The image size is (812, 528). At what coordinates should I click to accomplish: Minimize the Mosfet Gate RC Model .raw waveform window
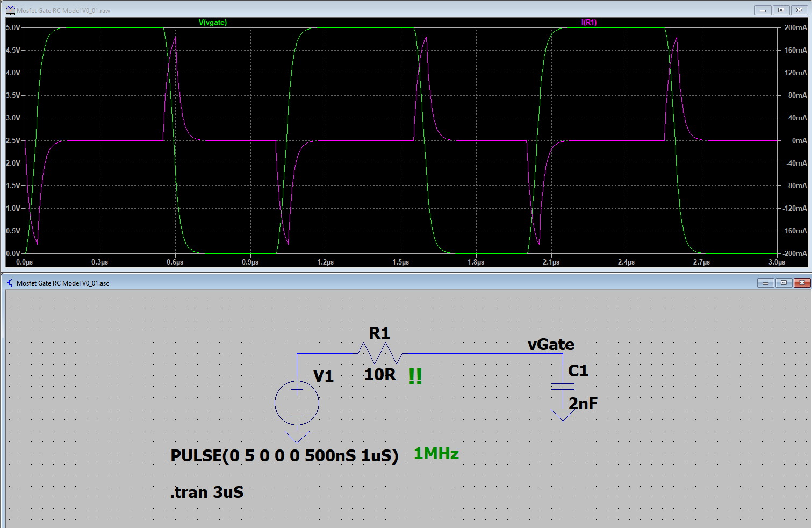763,10
